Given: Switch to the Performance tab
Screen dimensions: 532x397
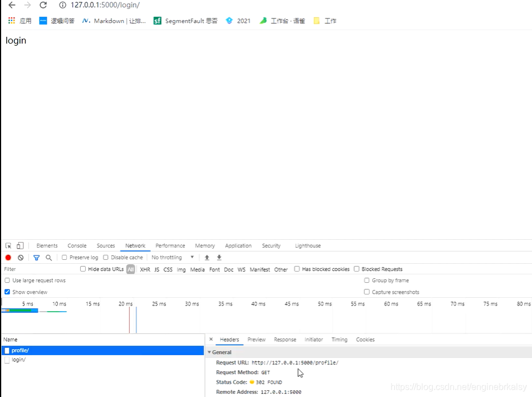Looking at the screenshot, I should pos(170,245).
